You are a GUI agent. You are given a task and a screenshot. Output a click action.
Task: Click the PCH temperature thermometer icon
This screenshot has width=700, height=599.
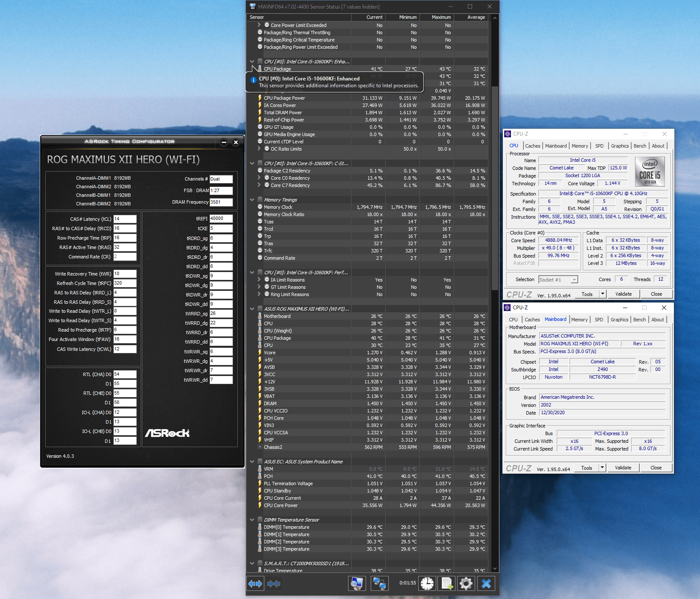click(x=260, y=476)
